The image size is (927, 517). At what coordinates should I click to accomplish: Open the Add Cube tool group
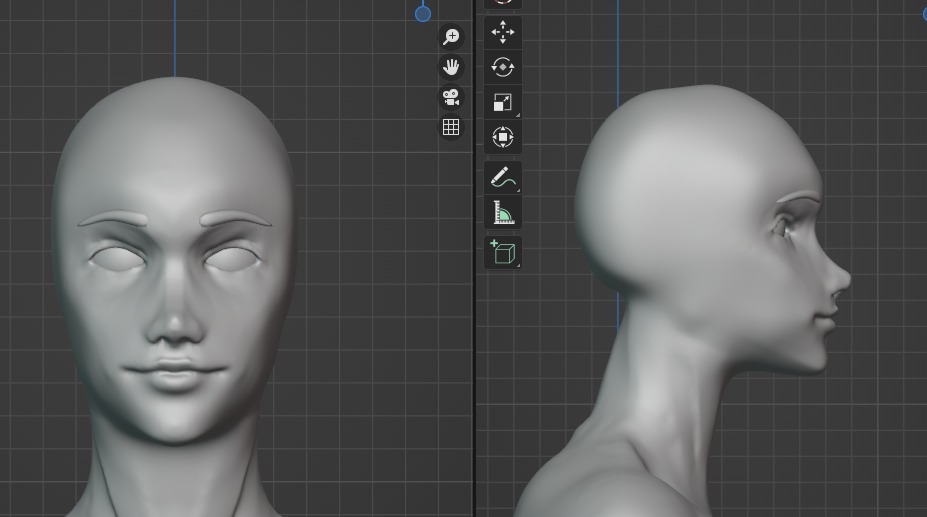coord(503,252)
